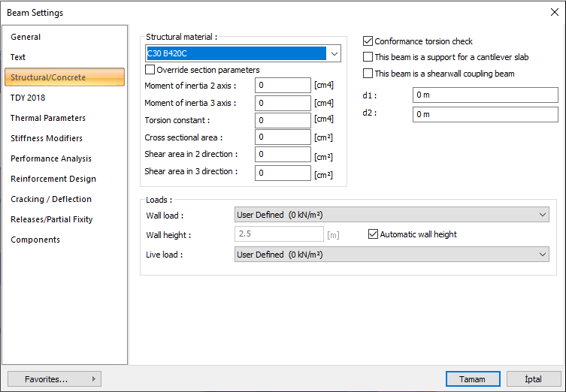Viewport: 566px width, 392px height.
Task: Open the Structural material dropdown
Action: tap(334, 54)
